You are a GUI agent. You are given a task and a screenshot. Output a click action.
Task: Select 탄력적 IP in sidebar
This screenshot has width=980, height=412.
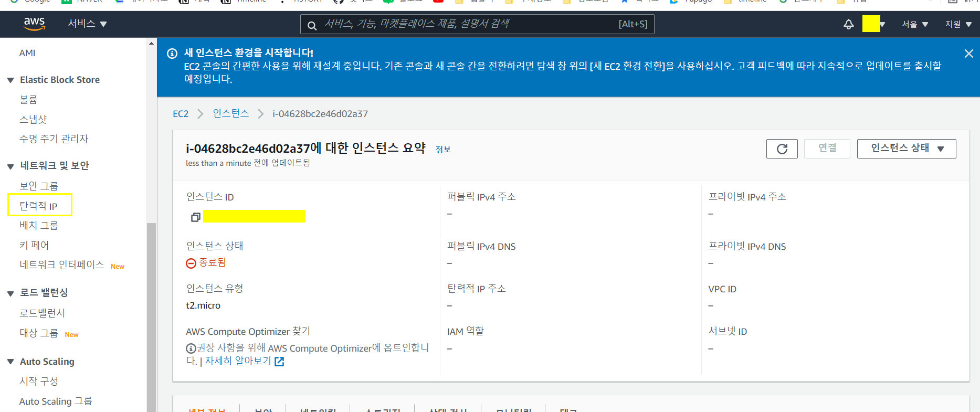[38, 206]
